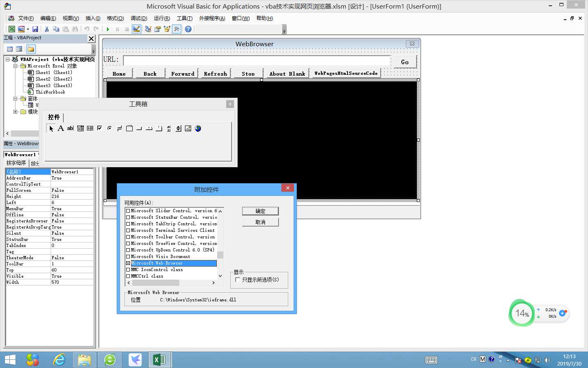Select the Frame control in toolbox
The width and height of the screenshot is (588, 368).
pyautogui.click(x=129, y=128)
